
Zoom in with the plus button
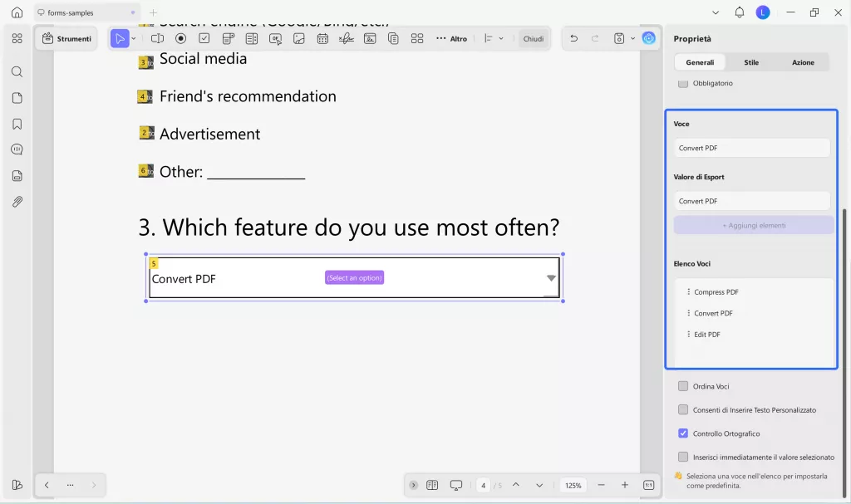pos(625,485)
